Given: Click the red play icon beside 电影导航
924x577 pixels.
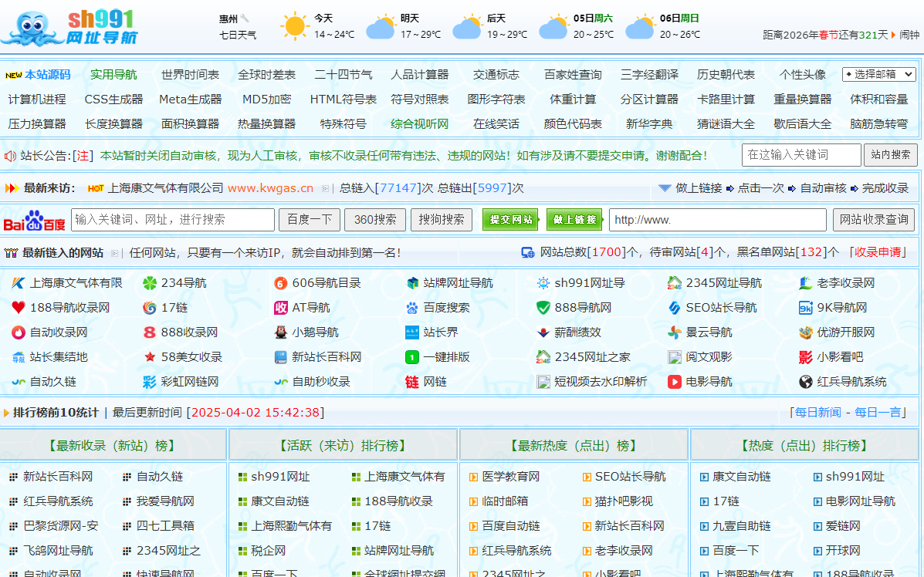Looking at the screenshot, I should pos(675,382).
